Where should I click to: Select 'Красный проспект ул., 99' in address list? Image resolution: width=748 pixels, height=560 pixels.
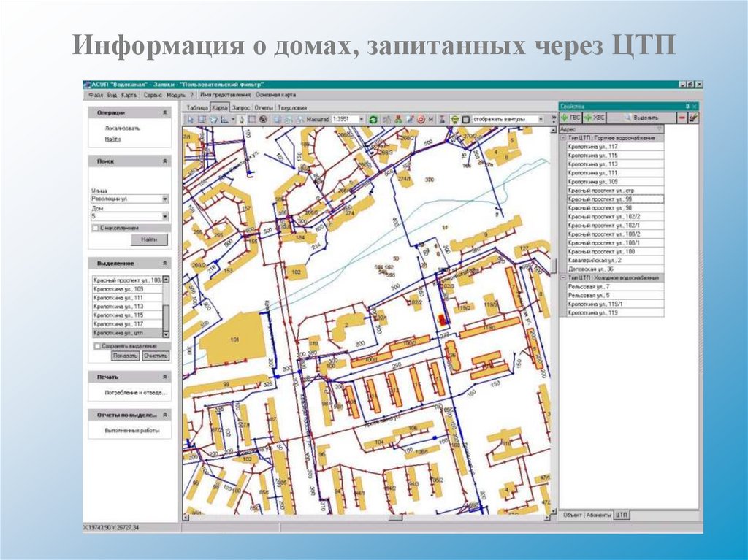pyautogui.click(x=600, y=199)
